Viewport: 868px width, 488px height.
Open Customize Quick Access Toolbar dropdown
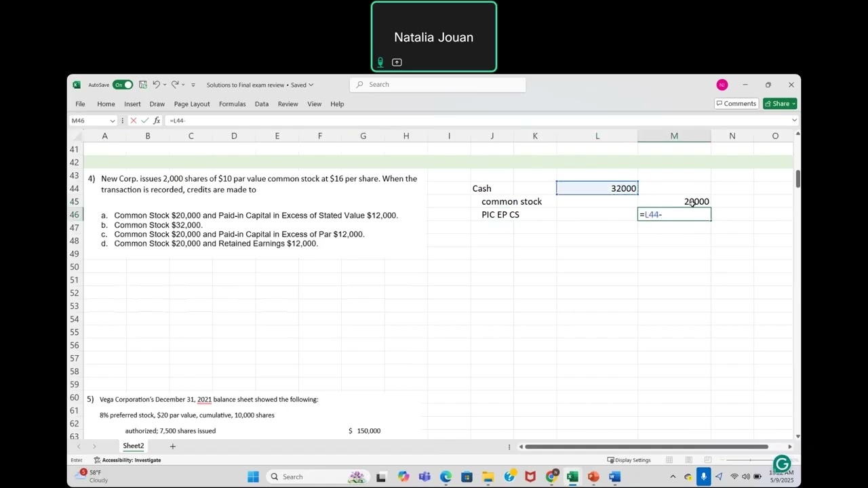pyautogui.click(x=193, y=85)
